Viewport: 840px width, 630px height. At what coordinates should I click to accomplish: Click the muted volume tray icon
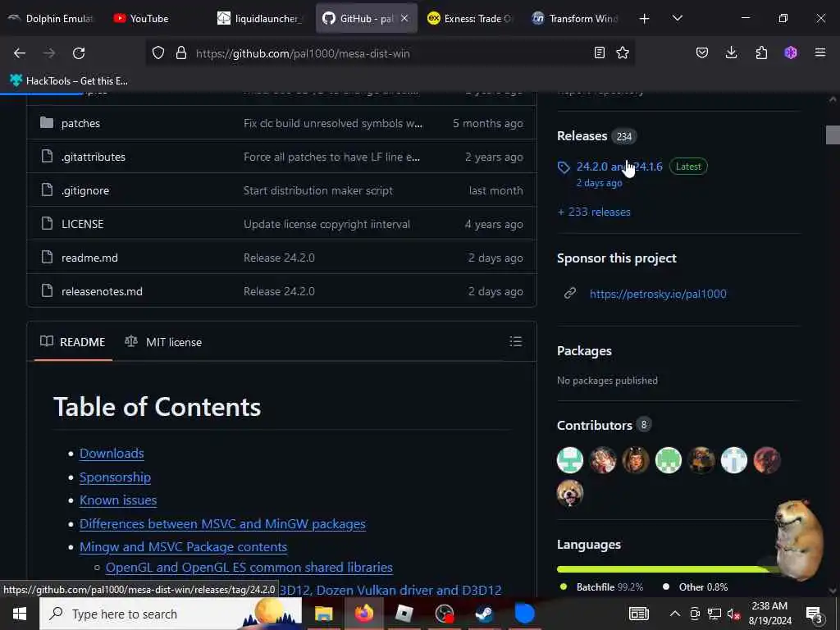[733, 614]
